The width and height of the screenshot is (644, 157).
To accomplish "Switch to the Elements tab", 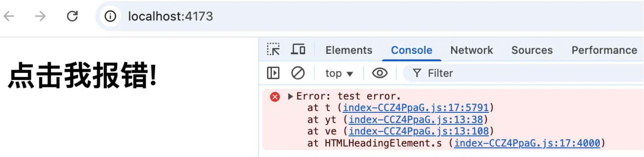I will 349,50.
